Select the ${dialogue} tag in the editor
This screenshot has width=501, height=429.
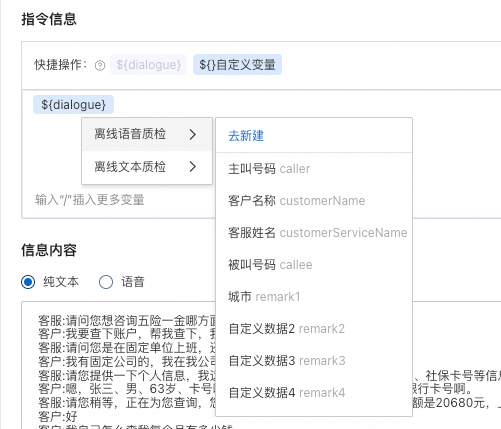pyautogui.click(x=73, y=105)
